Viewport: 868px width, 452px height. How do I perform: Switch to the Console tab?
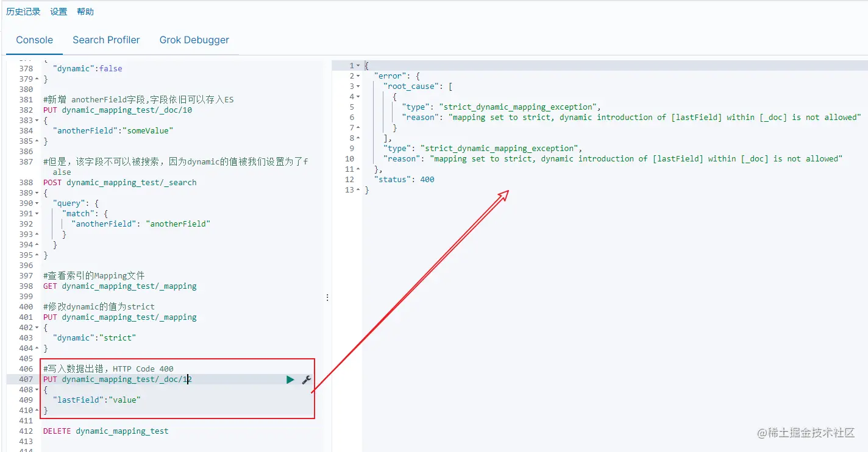(35, 40)
